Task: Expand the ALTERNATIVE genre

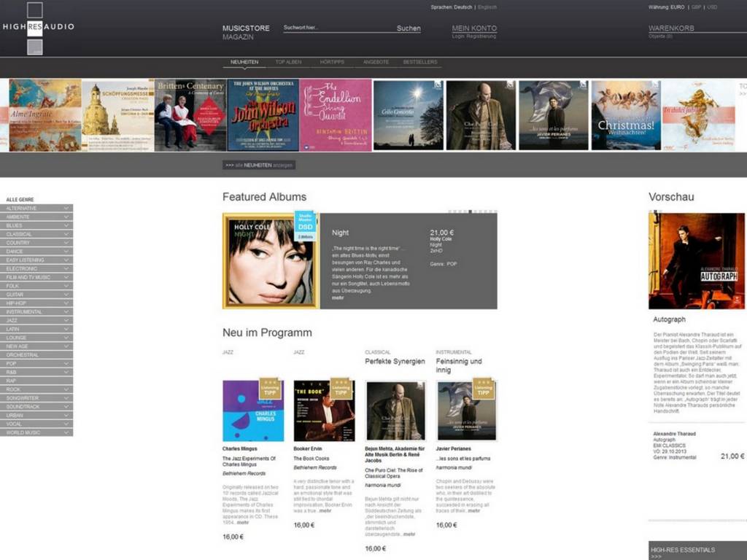Action: tap(36, 208)
